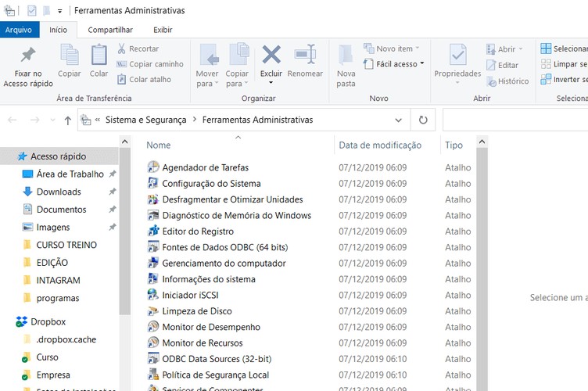Click the up one level arrow

pyautogui.click(x=67, y=120)
